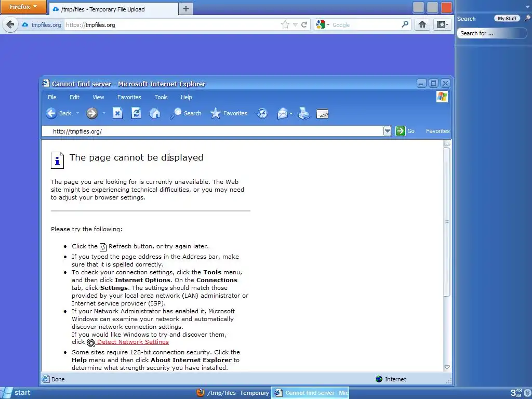The width and height of the screenshot is (532, 399).
Task: Expand the IE Back history dropdown arrow
Action: (x=77, y=113)
